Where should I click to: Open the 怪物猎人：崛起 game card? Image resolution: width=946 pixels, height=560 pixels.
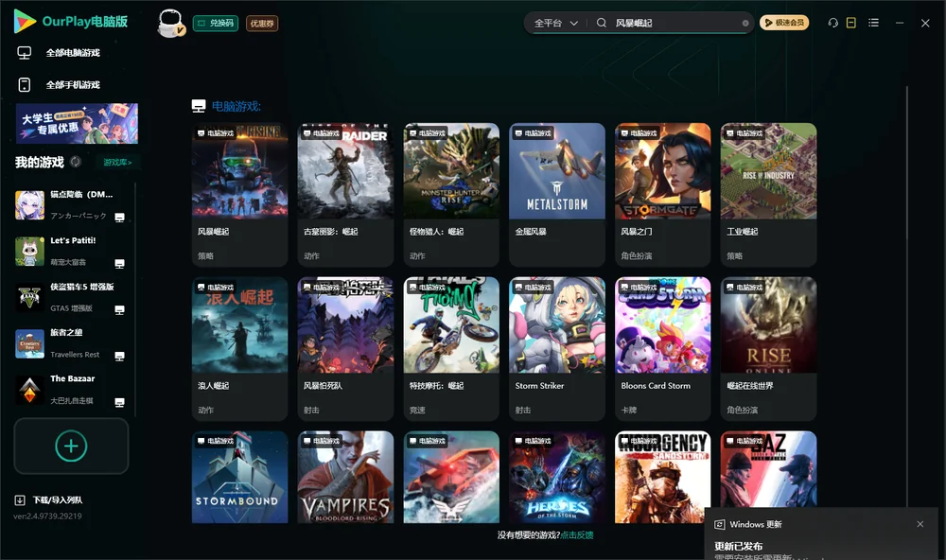click(451, 194)
